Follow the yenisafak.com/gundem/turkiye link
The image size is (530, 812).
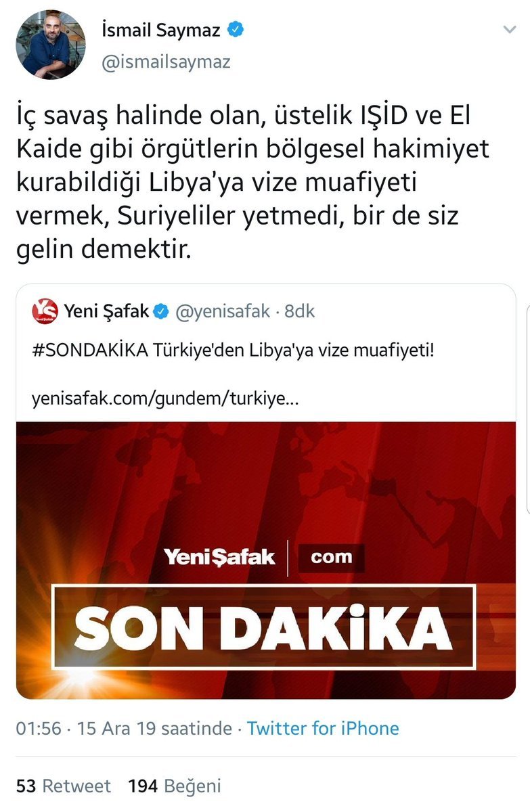[x=164, y=398]
